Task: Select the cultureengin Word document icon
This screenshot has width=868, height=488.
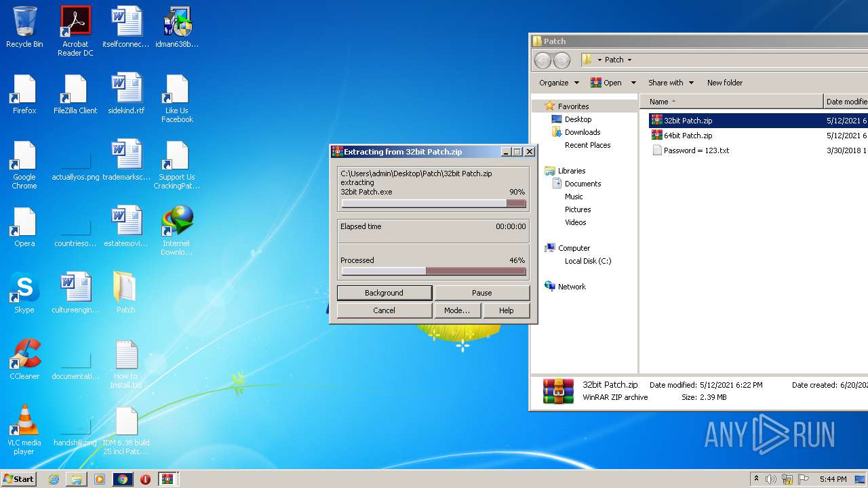Action: pos(75,293)
